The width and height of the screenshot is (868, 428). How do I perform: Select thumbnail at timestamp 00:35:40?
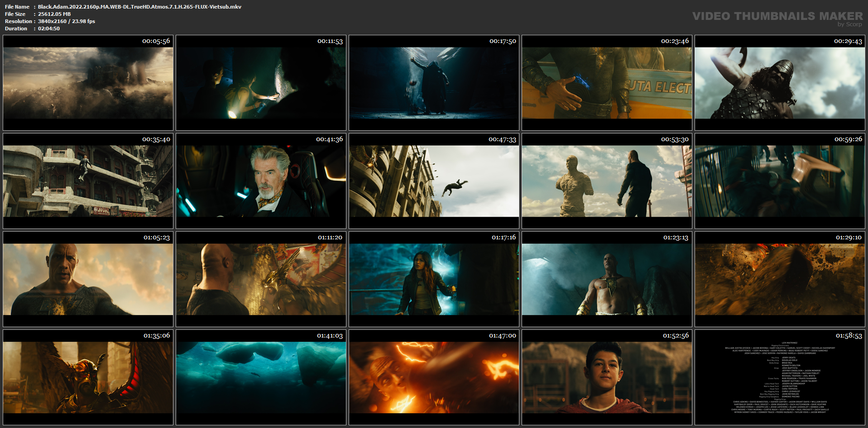click(x=88, y=181)
